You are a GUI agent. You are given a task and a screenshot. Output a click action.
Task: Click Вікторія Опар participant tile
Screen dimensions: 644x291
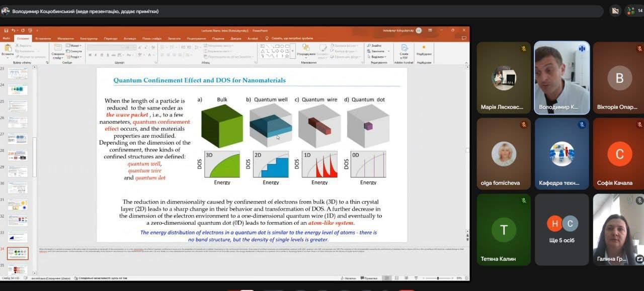click(618, 78)
